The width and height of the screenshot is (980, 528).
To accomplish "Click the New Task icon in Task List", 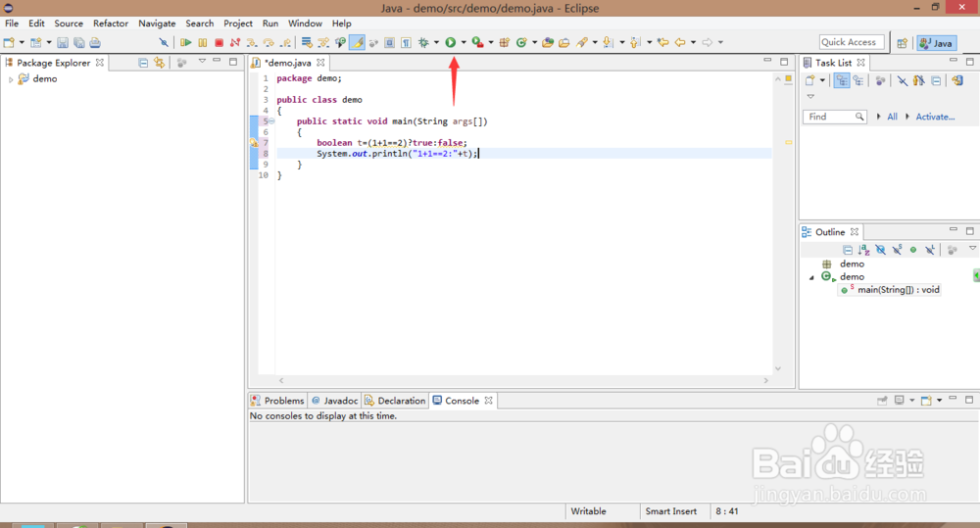I will [x=810, y=80].
